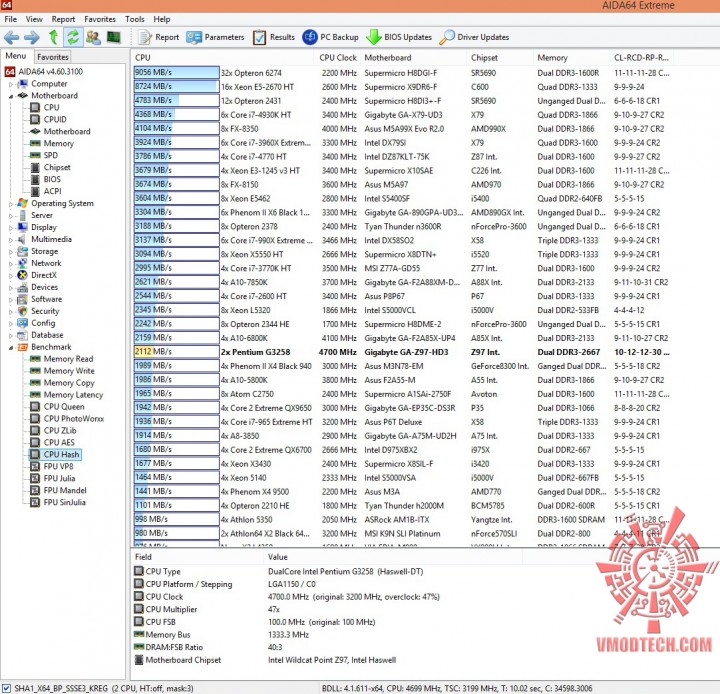Select the 2x Pentium G3258 result row
This screenshot has height=694, width=720.
[x=404, y=352]
